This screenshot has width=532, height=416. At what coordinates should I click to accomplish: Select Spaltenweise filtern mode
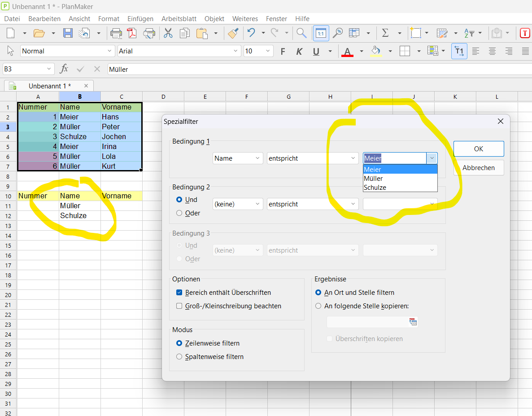click(179, 357)
